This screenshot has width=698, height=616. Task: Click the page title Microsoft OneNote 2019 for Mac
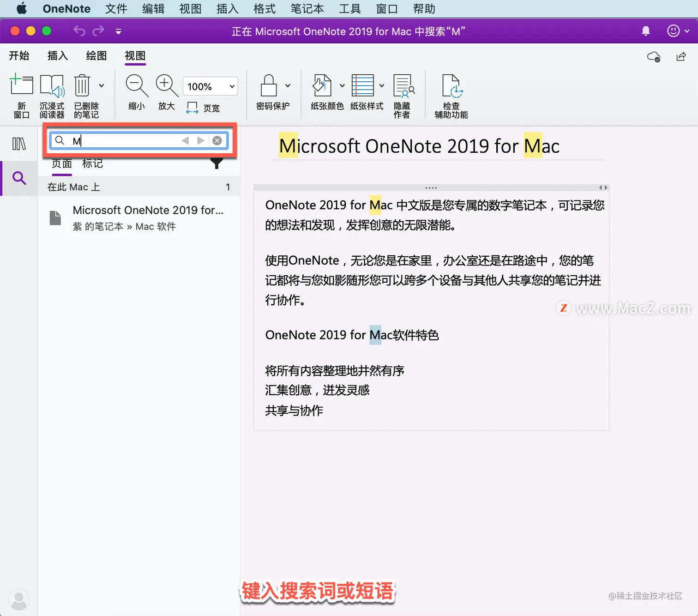419,146
